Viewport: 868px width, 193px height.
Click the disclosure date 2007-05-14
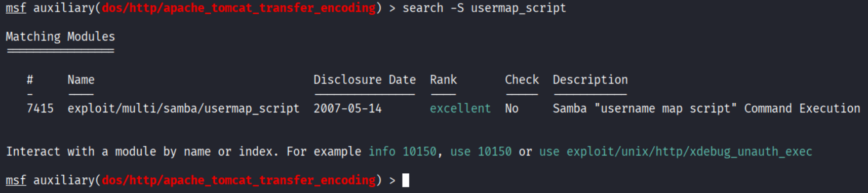pos(347,108)
